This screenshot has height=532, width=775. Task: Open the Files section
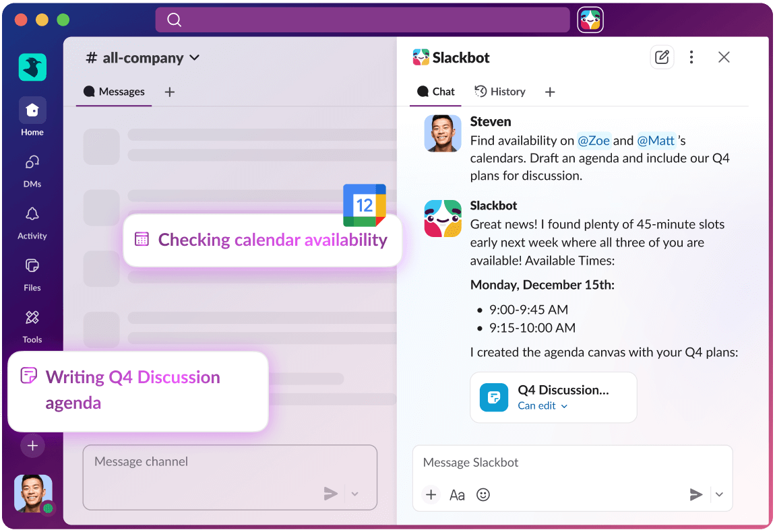[x=32, y=266]
